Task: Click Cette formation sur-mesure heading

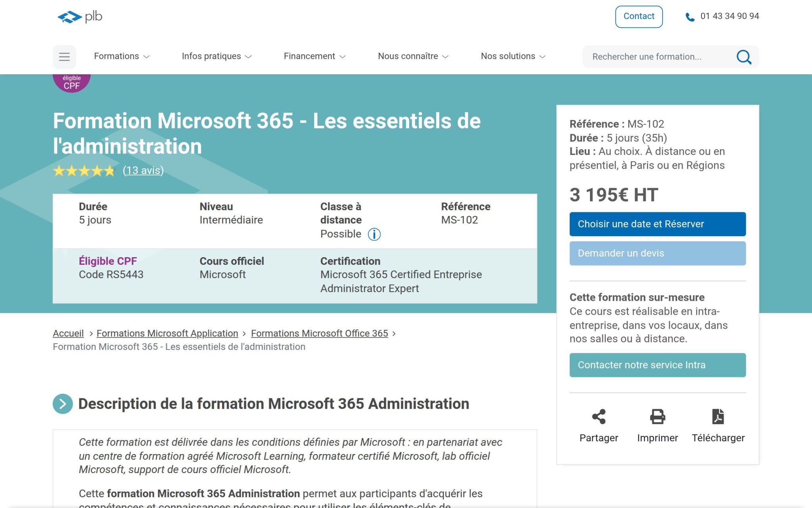Action: click(x=637, y=298)
